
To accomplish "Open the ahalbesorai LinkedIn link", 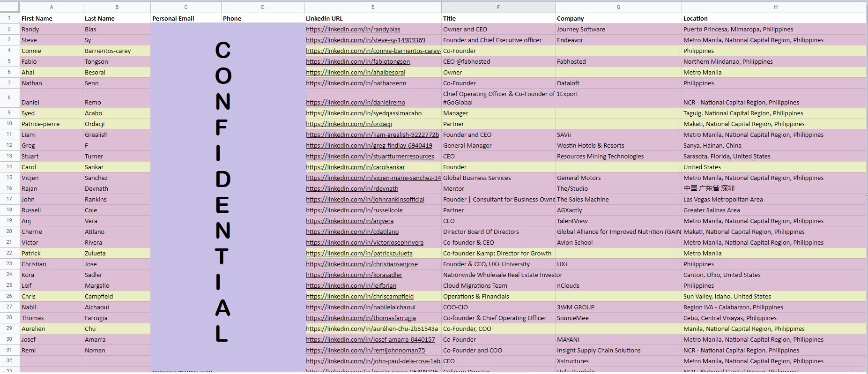I will click(x=356, y=72).
